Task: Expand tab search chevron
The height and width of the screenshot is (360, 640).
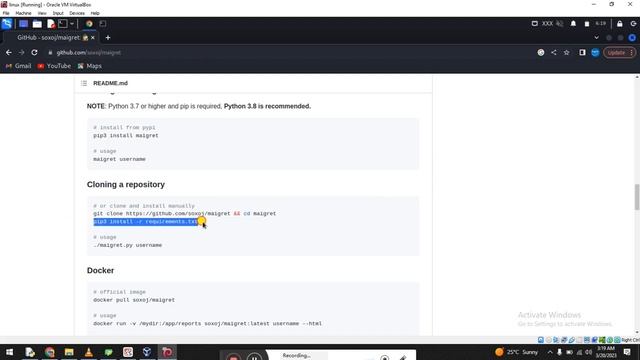Action: tap(596, 38)
